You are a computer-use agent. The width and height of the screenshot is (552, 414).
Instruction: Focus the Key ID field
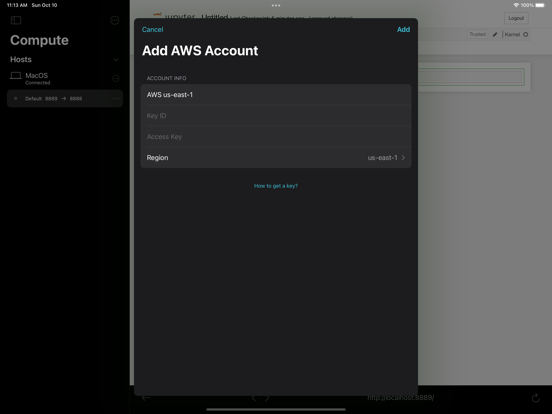(x=276, y=116)
